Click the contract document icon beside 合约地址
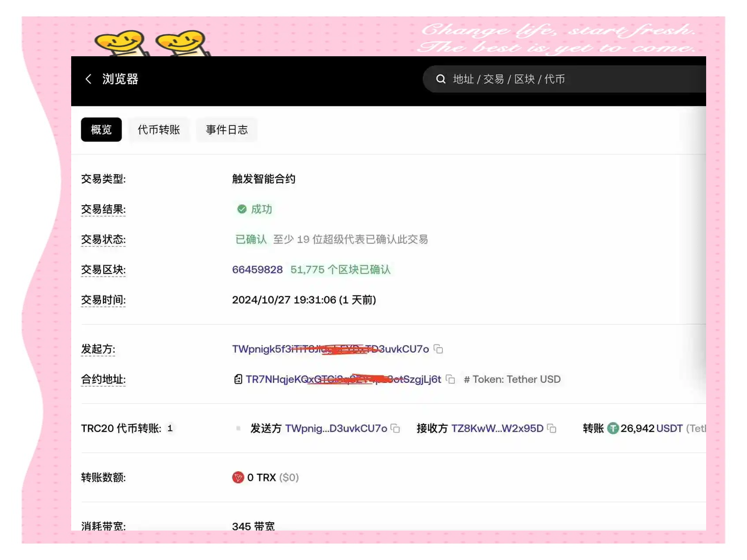Viewport: 747px width, 560px height. [238, 379]
